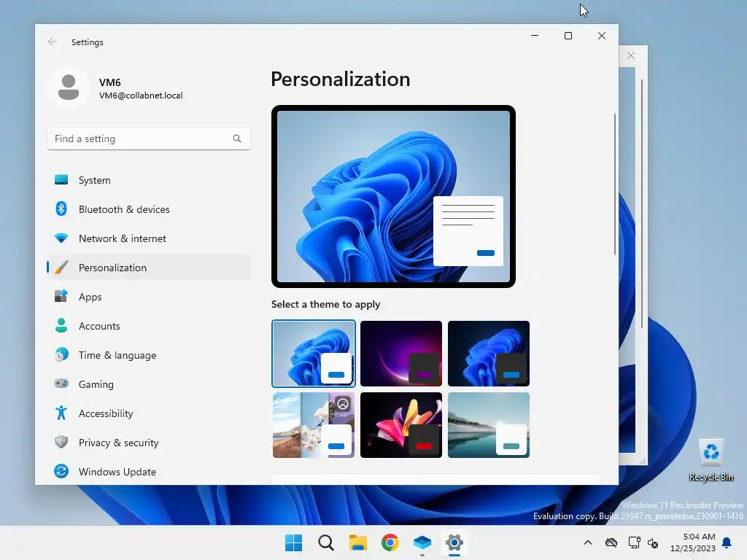Open Windows Update settings
This screenshot has width=747, height=560.
pyautogui.click(x=149, y=472)
